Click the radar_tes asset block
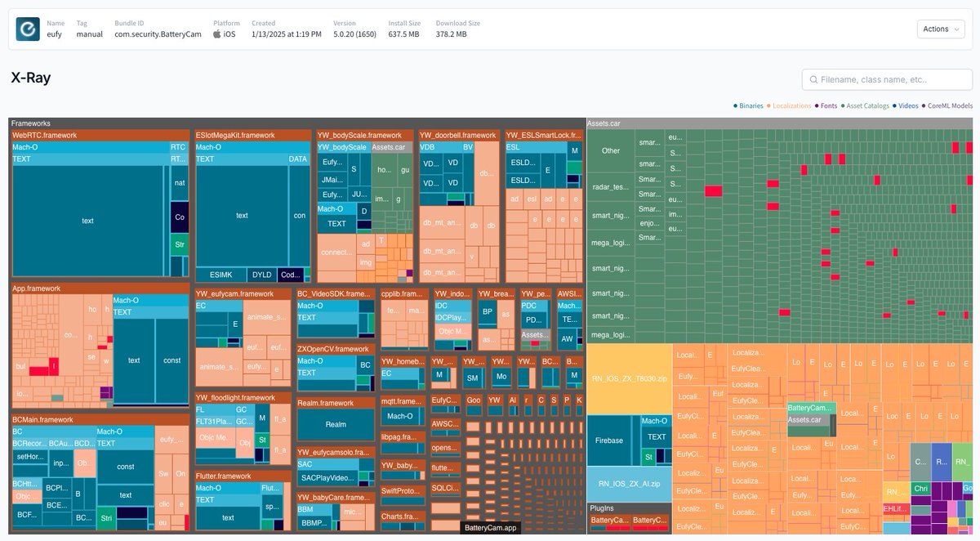The width and height of the screenshot is (980, 541). point(611,187)
